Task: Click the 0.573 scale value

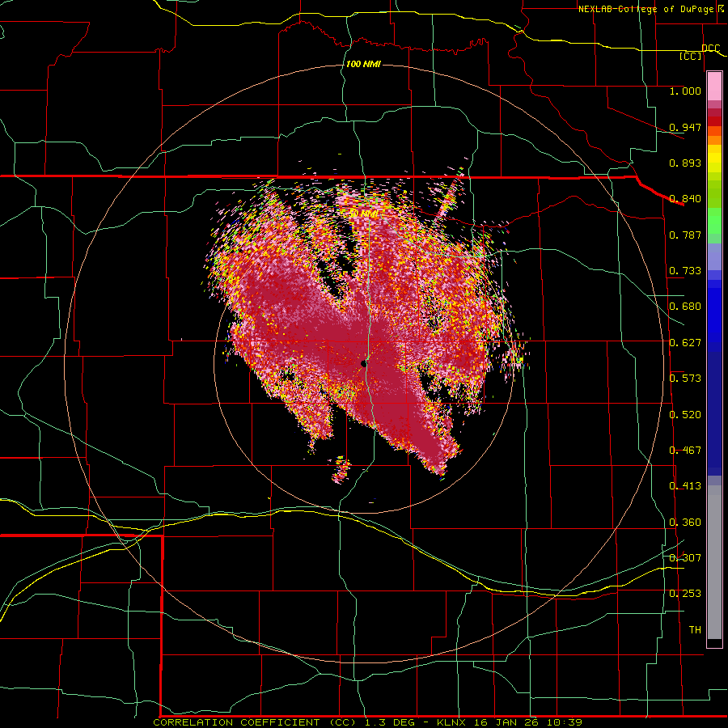Action: [685, 379]
